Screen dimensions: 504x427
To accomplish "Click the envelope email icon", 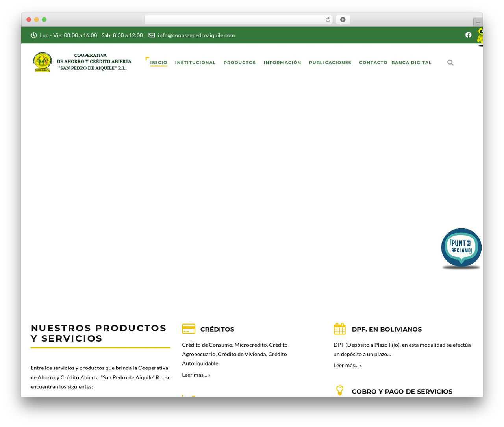I will (x=152, y=35).
